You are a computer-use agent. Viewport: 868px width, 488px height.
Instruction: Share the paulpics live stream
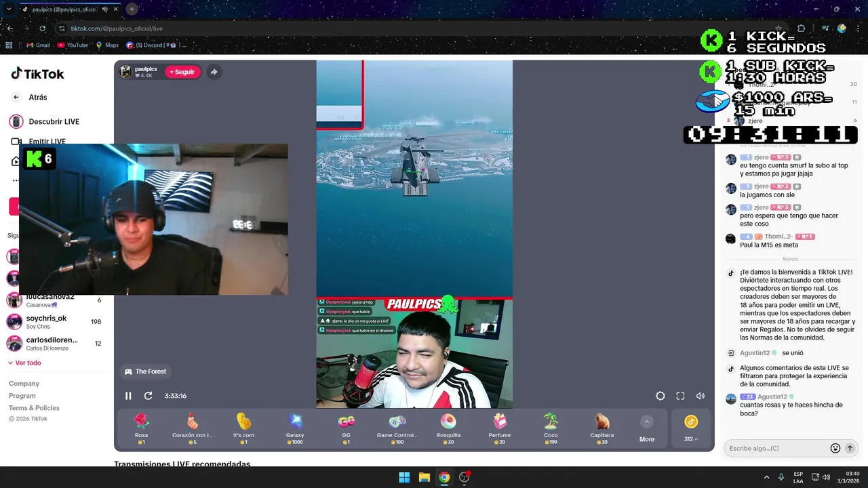(x=214, y=72)
